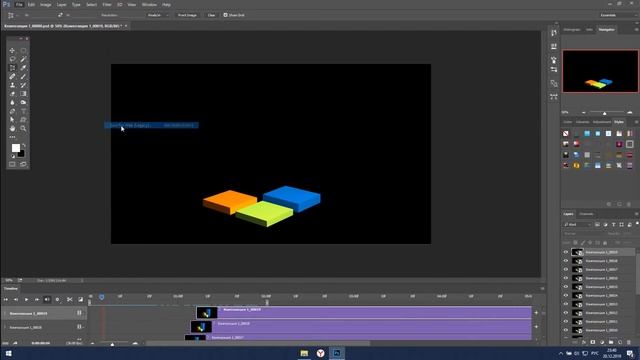Image resolution: width=640 pixels, height=360 pixels.
Task: Click the timeline playhead marker
Action: [102, 297]
